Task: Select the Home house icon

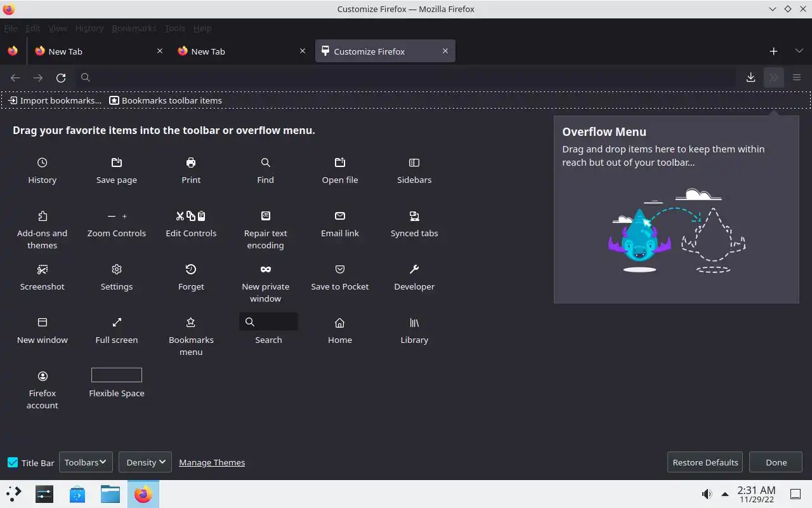Action: [x=340, y=323]
